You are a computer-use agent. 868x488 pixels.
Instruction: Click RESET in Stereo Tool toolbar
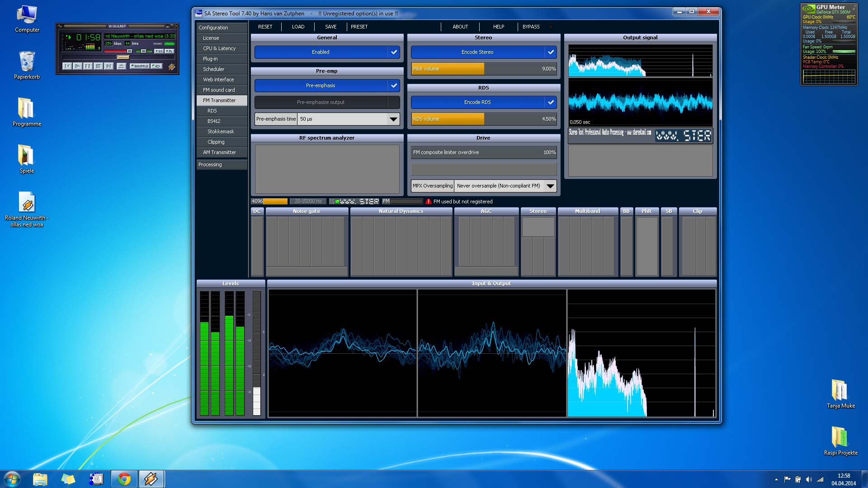[x=265, y=27]
